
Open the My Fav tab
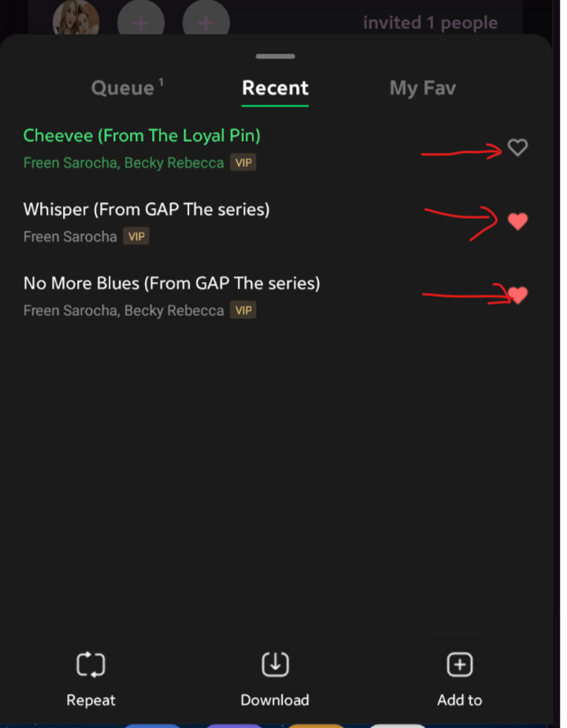(423, 88)
